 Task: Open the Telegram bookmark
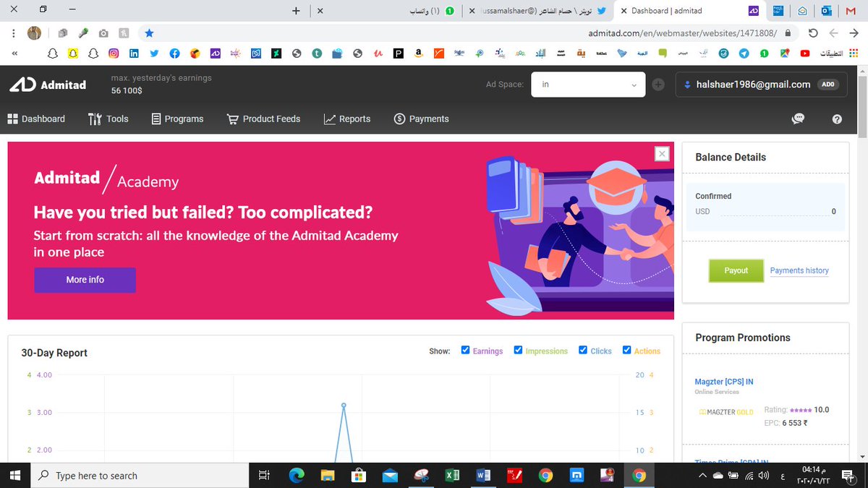point(744,53)
